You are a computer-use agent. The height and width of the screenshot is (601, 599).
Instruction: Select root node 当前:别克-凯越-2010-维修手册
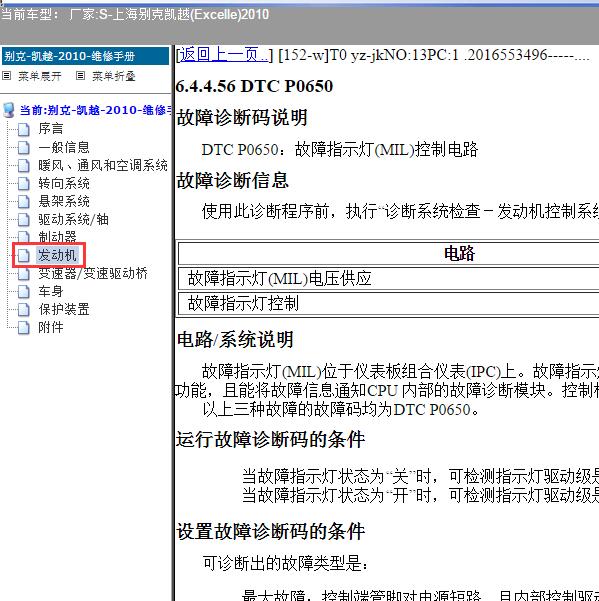pyautogui.click(x=95, y=110)
